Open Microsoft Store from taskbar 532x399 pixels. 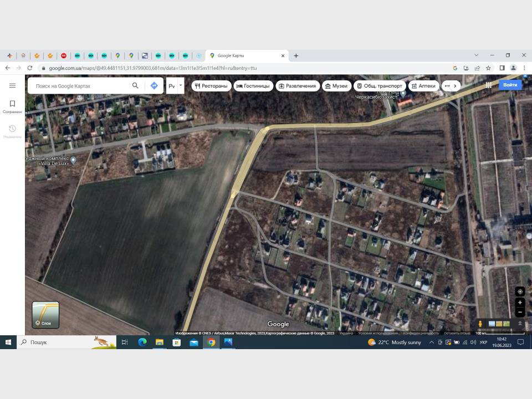pyautogui.click(x=177, y=342)
